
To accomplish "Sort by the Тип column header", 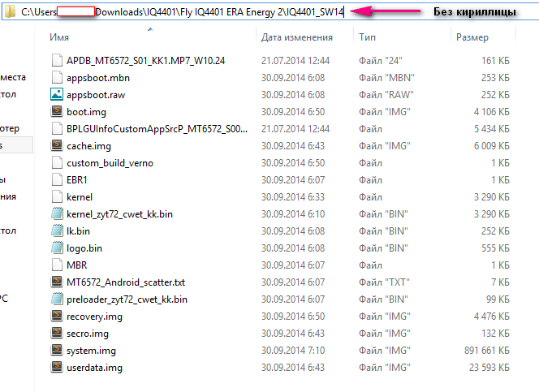I will pyautogui.click(x=367, y=37).
